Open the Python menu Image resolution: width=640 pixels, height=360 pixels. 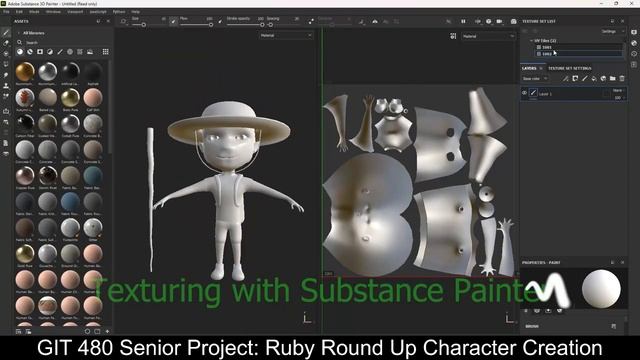119,12
